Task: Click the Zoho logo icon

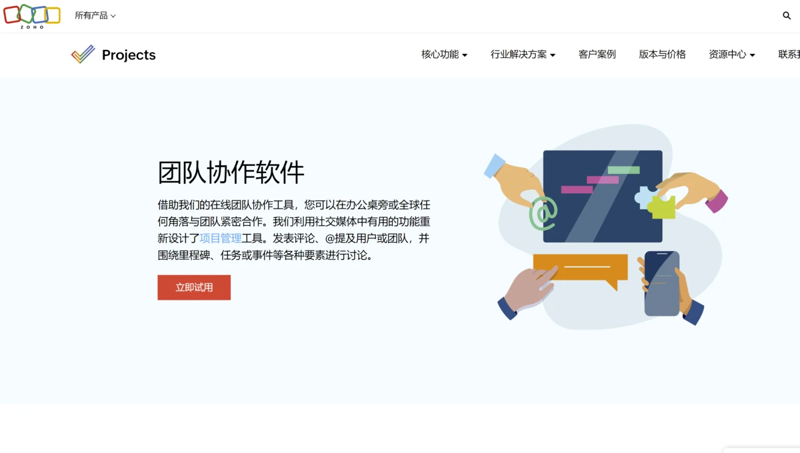Action: 32,16
